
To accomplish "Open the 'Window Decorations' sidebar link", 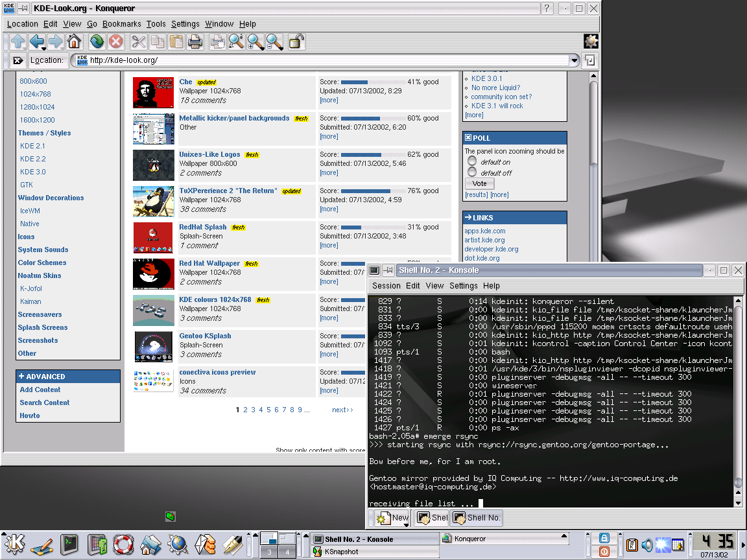I will 51,198.
